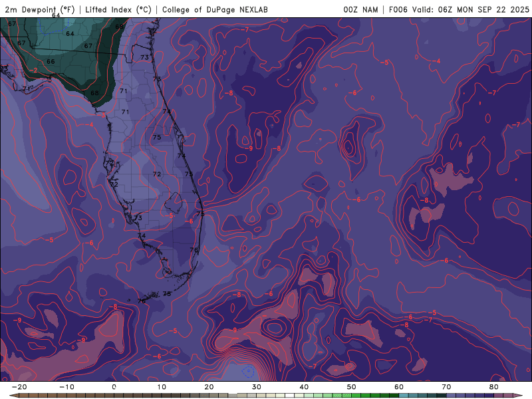Click the 10 label on the color scale
Screen dimensions: 532x399
tap(162, 387)
